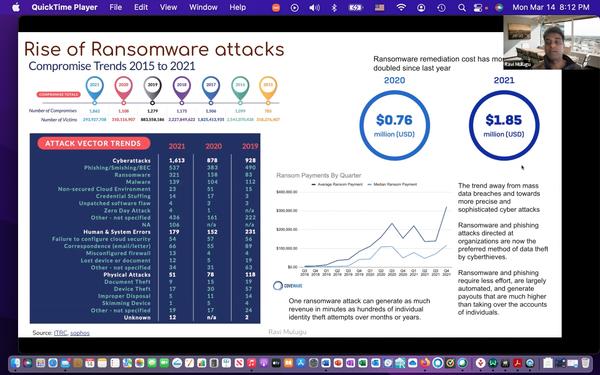The image size is (600, 375).
Task: Click the Cyberattacks row label in table
Action: [131, 160]
